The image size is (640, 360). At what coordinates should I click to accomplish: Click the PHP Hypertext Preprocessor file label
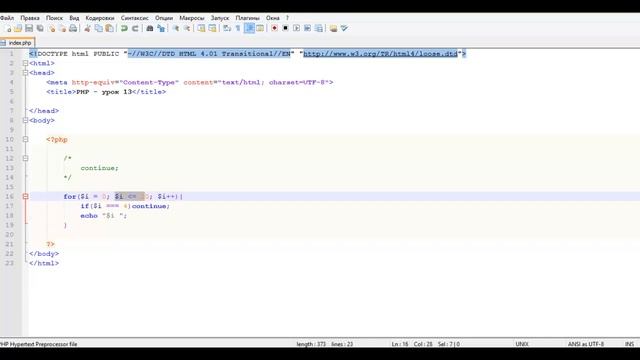click(x=39, y=344)
